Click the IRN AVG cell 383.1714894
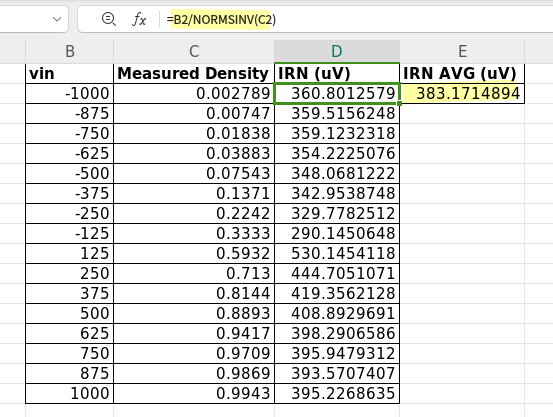553x417 pixels. [x=462, y=93]
